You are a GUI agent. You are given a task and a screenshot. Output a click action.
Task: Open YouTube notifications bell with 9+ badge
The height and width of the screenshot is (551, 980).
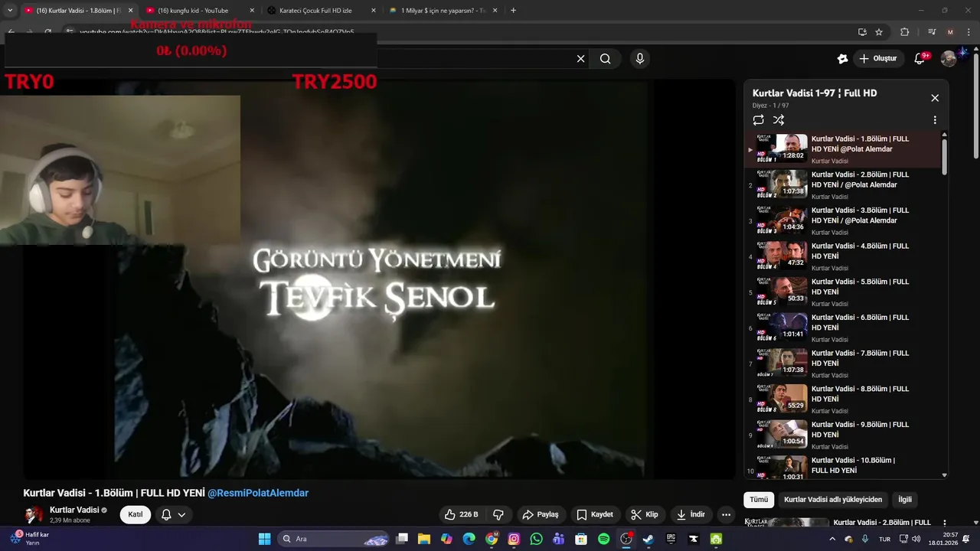920,59
